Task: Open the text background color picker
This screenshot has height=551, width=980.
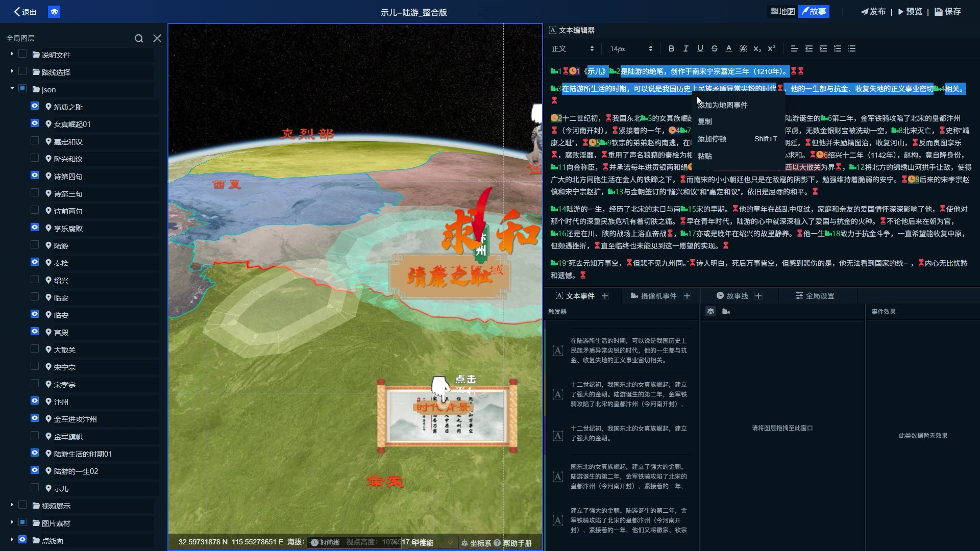Action: [743, 48]
